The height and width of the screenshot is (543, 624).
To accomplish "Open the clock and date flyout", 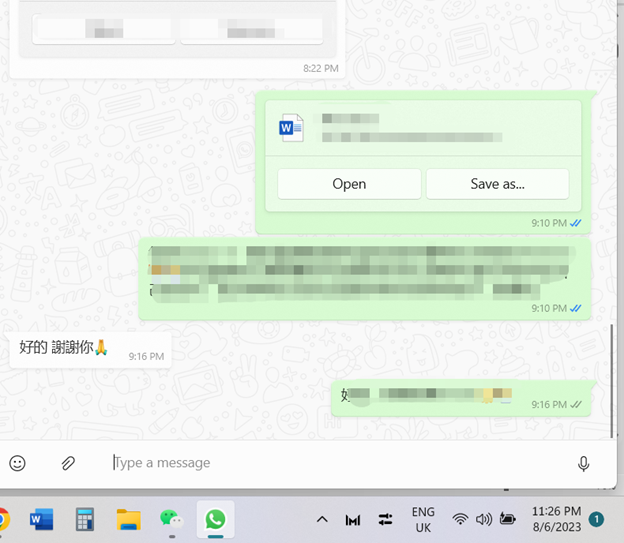I will point(557,519).
